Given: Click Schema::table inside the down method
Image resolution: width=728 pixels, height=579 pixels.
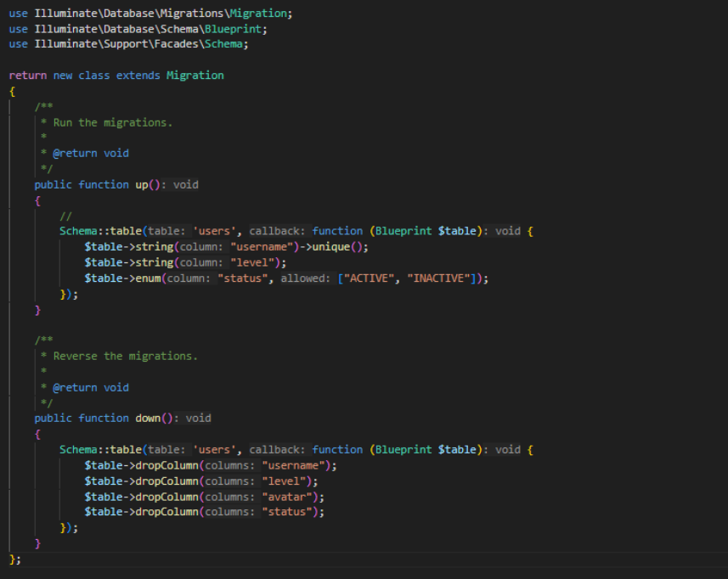Looking at the screenshot, I should pos(101,450).
